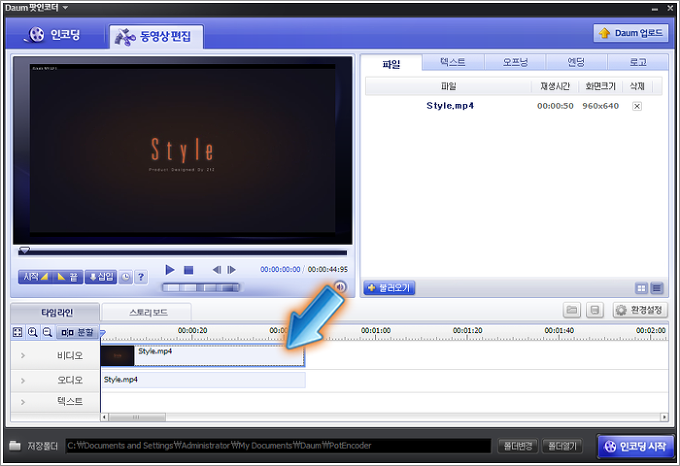Zoom out on the timeline

(x=48, y=332)
